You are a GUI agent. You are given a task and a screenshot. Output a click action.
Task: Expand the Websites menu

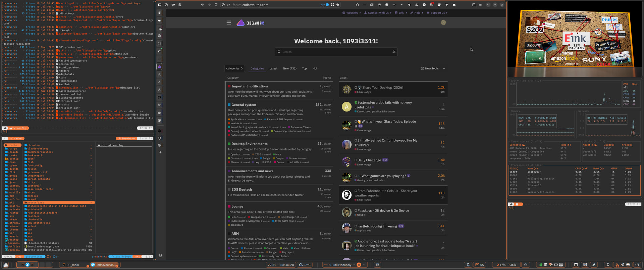click(x=352, y=13)
